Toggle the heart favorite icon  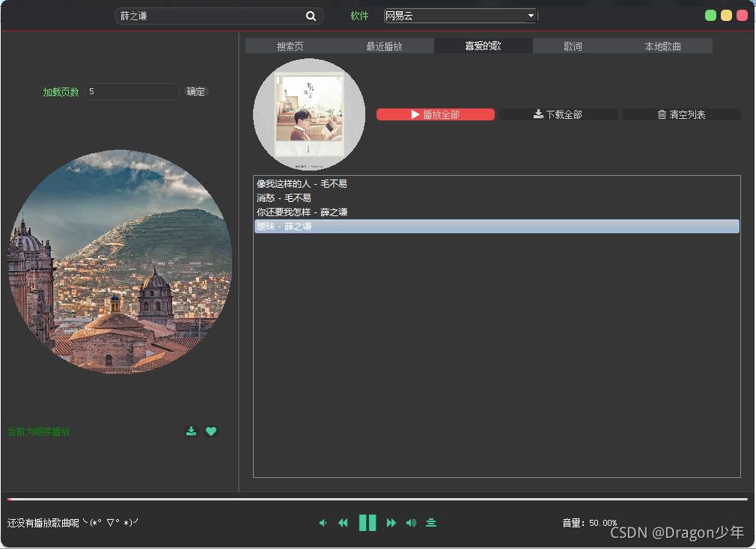pyautogui.click(x=211, y=432)
